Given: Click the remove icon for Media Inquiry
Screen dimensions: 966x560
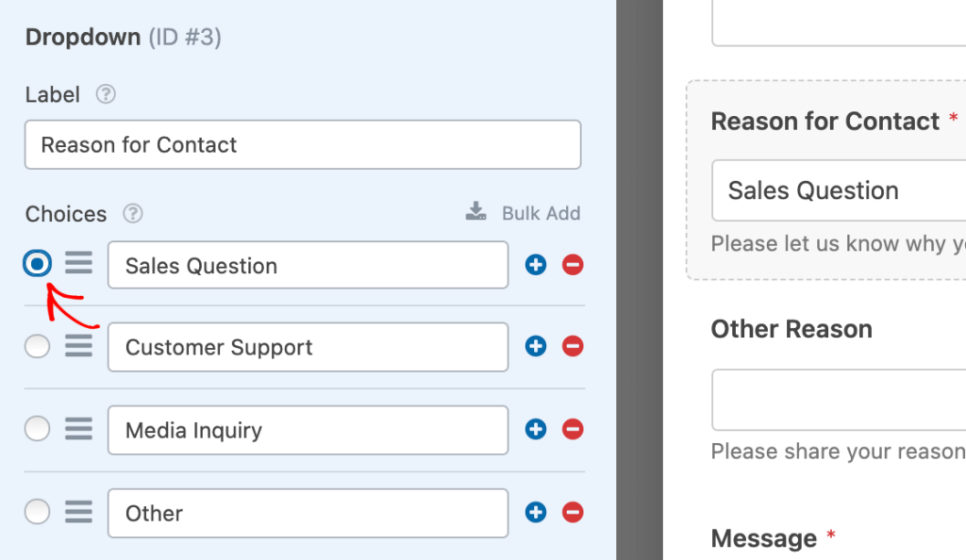Looking at the screenshot, I should (x=573, y=429).
